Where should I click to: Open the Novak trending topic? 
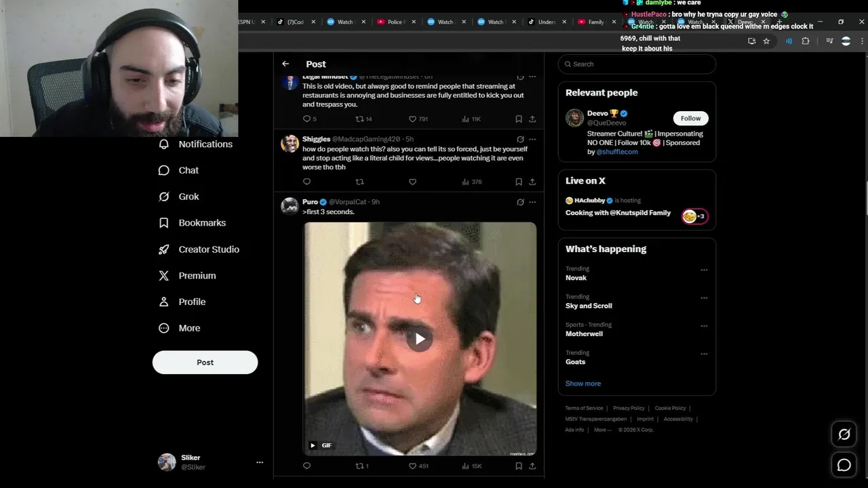pos(576,278)
